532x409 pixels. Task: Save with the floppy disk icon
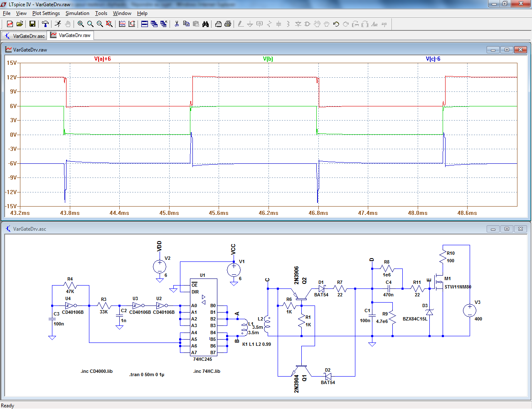click(32, 24)
